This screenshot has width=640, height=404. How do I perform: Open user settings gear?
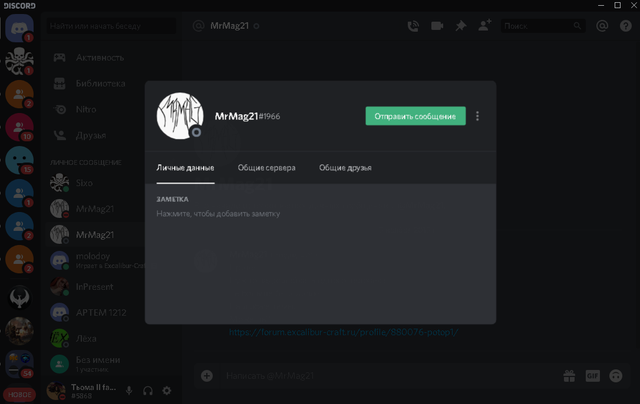click(167, 391)
